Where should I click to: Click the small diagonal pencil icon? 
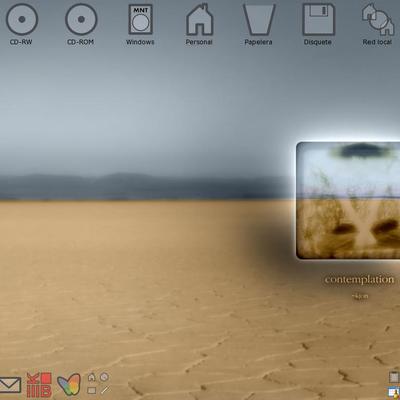pyautogui.click(x=105, y=390)
